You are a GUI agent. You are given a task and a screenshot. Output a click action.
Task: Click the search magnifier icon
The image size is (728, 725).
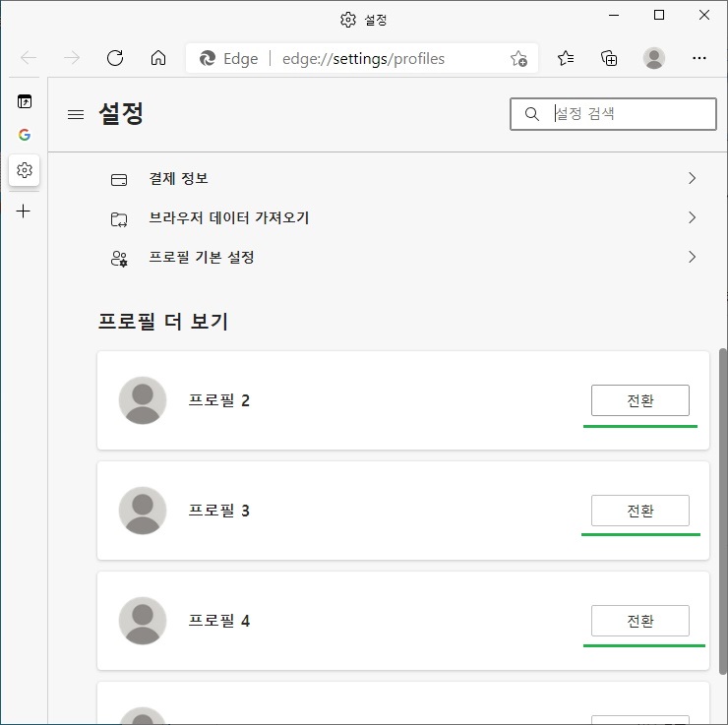coord(532,114)
